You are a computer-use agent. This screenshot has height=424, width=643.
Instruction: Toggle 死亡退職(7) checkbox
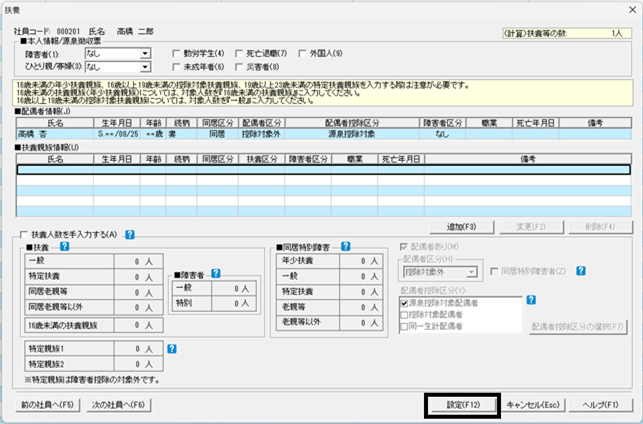click(x=239, y=53)
